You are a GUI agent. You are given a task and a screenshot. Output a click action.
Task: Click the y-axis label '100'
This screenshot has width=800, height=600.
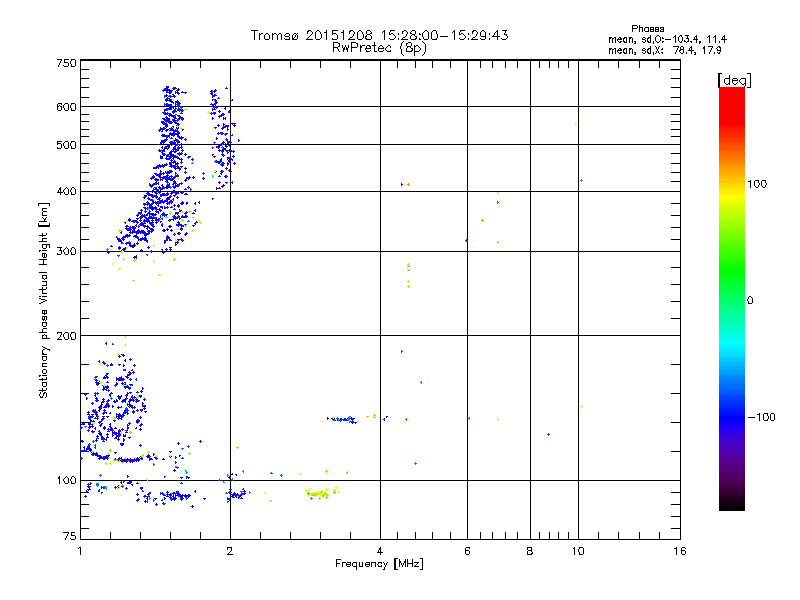[x=66, y=481]
